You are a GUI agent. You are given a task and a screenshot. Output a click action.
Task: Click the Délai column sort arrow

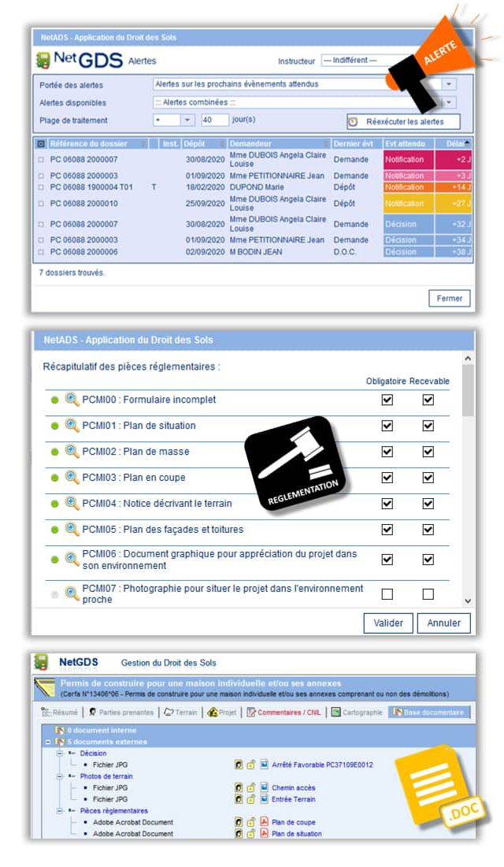467,143
